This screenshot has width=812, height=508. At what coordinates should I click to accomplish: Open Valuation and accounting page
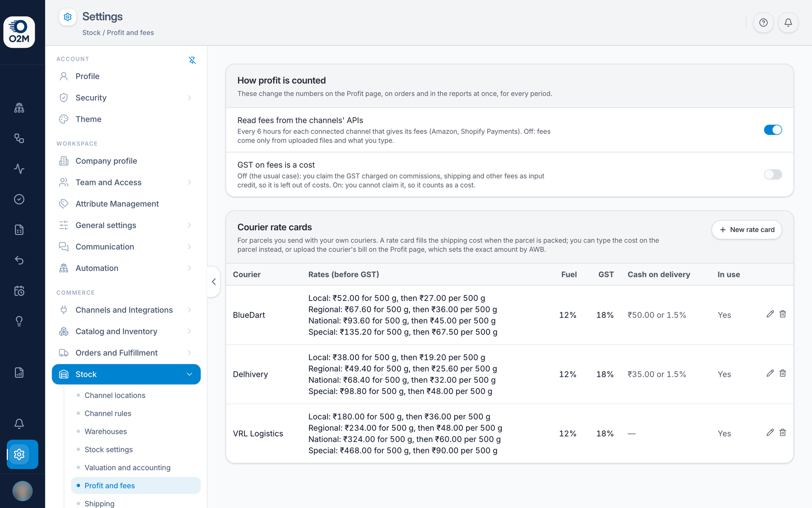tap(136, 468)
